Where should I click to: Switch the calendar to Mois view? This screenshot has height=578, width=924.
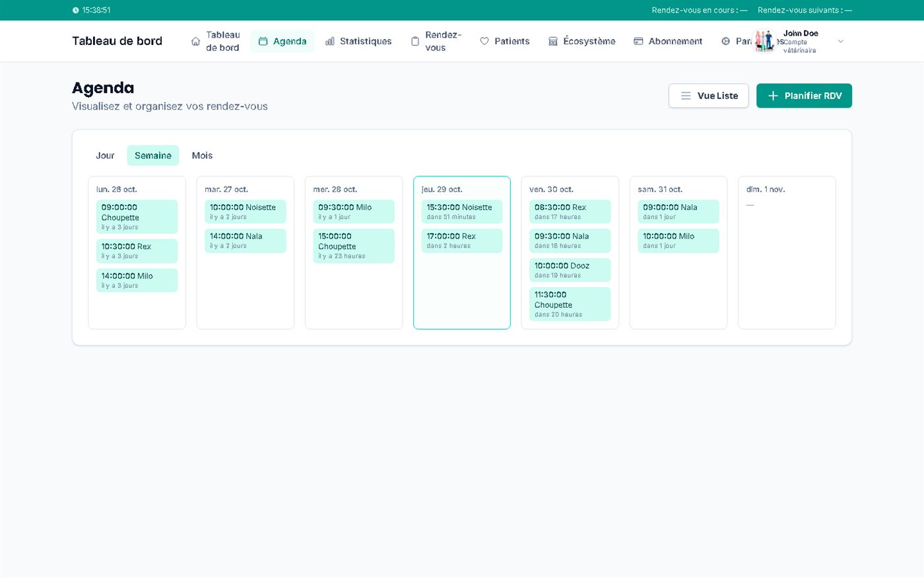pyautogui.click(x=202, y=155)
